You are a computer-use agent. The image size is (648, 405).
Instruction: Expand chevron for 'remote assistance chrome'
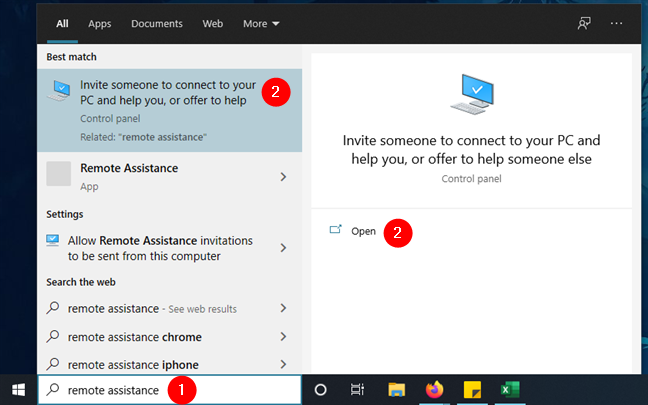pyautogui.click(x=283, y=336)
